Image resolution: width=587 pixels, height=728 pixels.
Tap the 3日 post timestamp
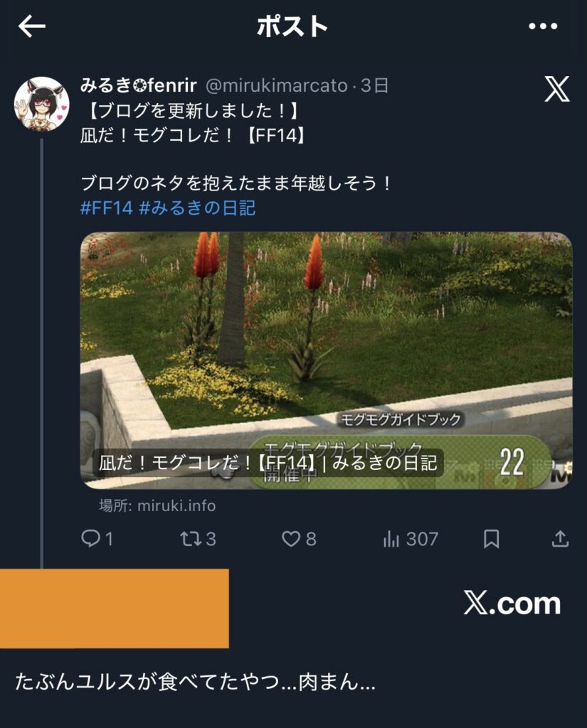(x=374, y=86)
